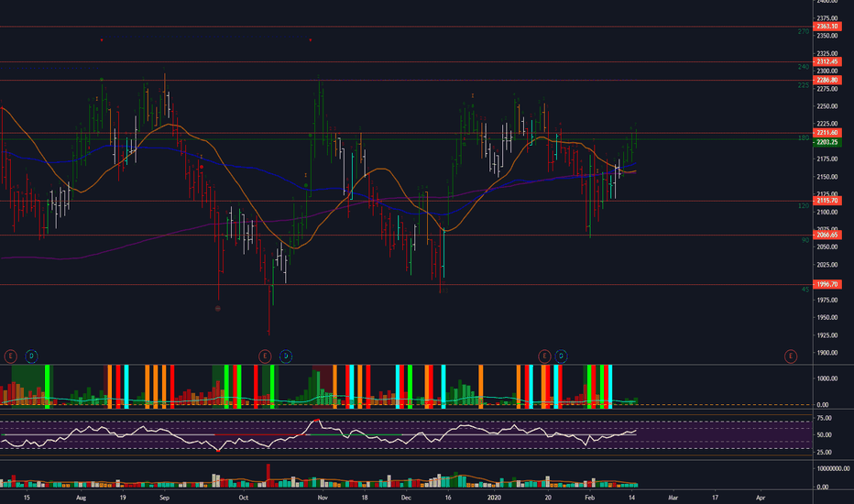Select the 2286.80 price level label
The image size is (854, 504).
827,80
